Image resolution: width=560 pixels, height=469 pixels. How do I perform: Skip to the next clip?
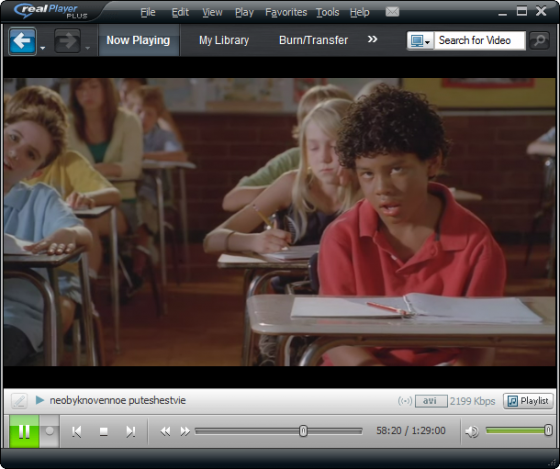coord(131,431)
